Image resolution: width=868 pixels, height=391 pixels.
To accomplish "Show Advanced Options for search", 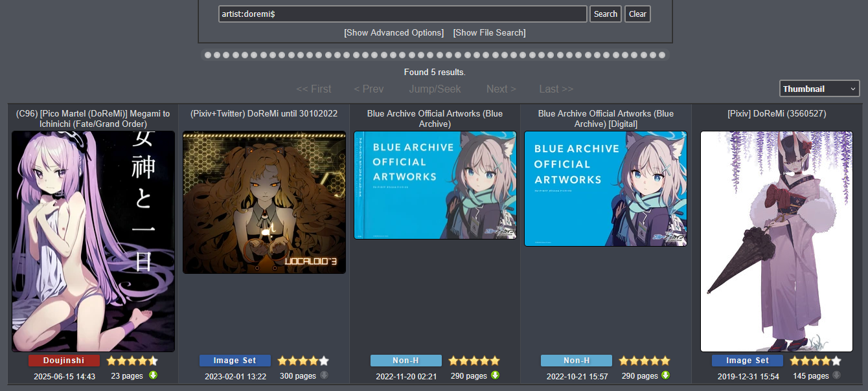I will pyautogui.click(x=394, y=32).
